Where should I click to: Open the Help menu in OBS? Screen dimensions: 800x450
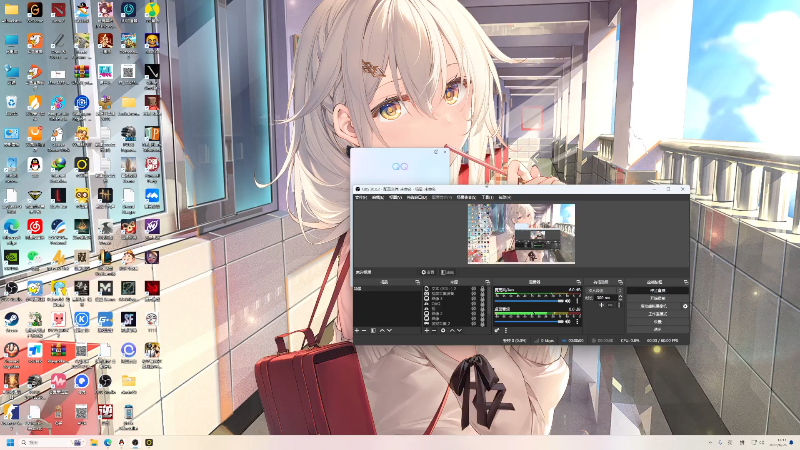click(505, 197)
